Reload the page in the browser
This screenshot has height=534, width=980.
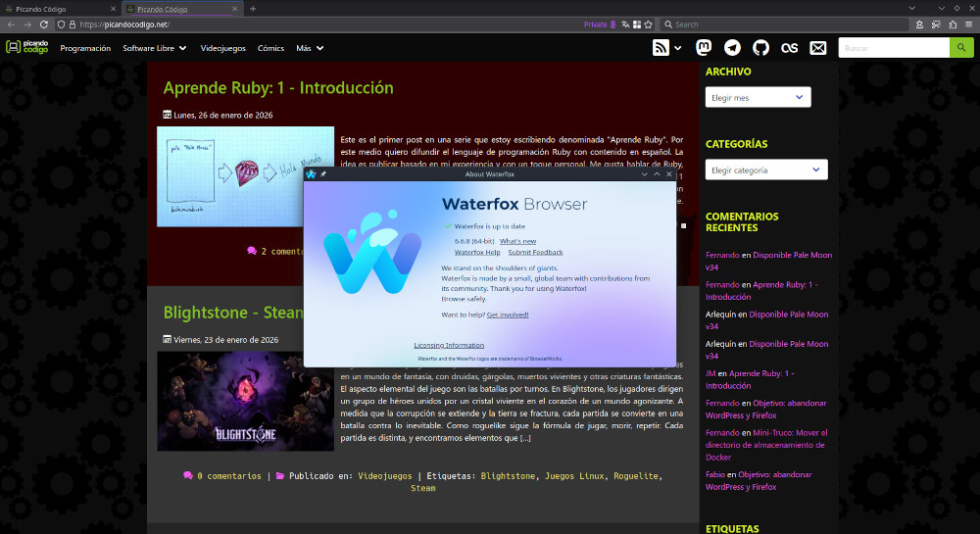coord(44,24)
